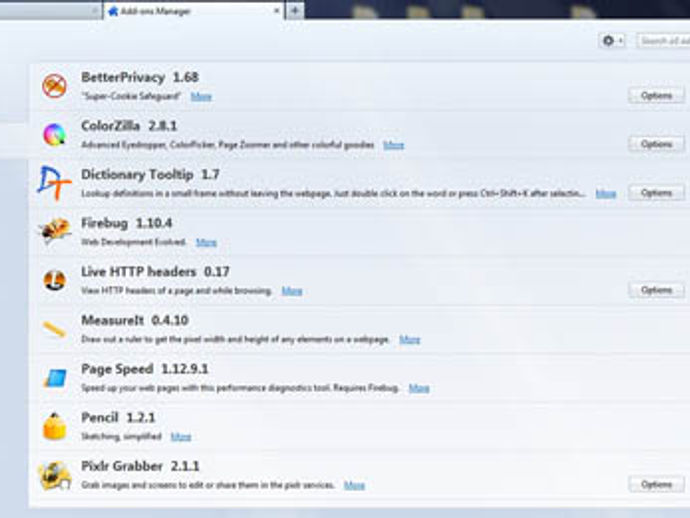
Task: Click the Super-Cookie Safeguard description
Action: click(x=131, y=96)
